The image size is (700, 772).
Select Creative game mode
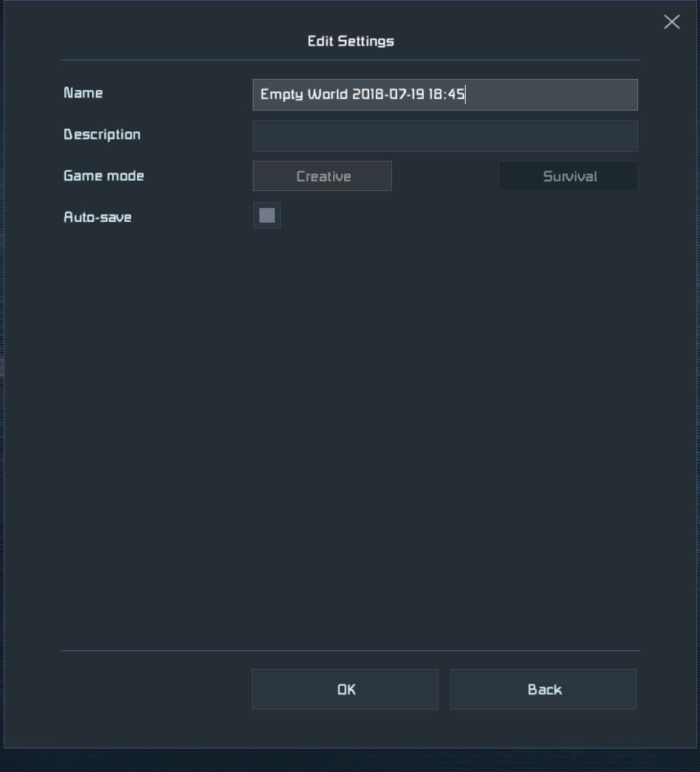(x=322, y=176)
